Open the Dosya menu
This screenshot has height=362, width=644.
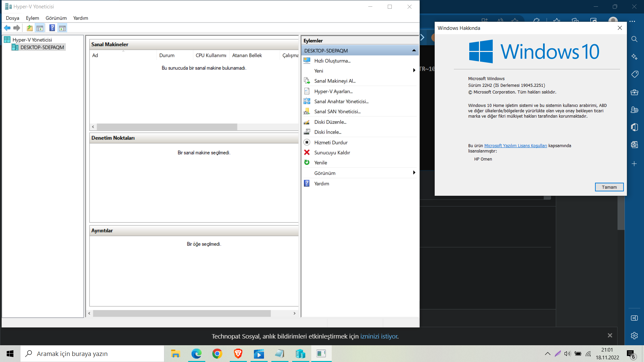click(x=12, y=18)
